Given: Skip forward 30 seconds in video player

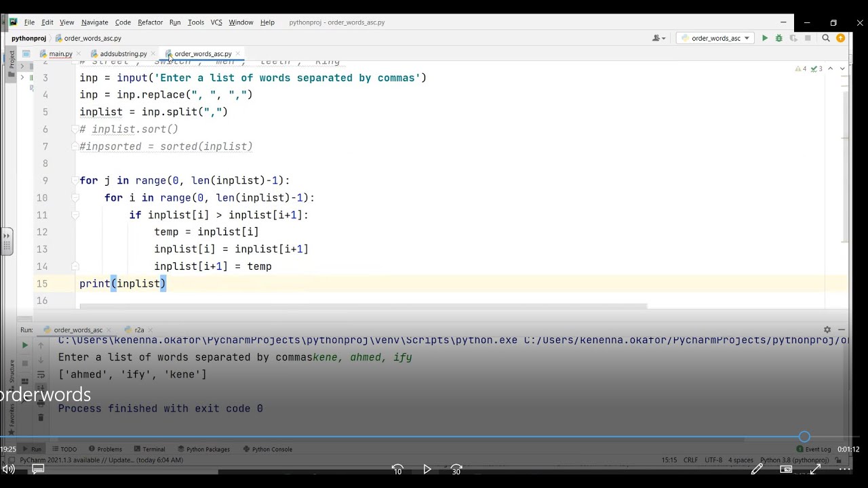Looking at the screenshot, I should point(456,469).
